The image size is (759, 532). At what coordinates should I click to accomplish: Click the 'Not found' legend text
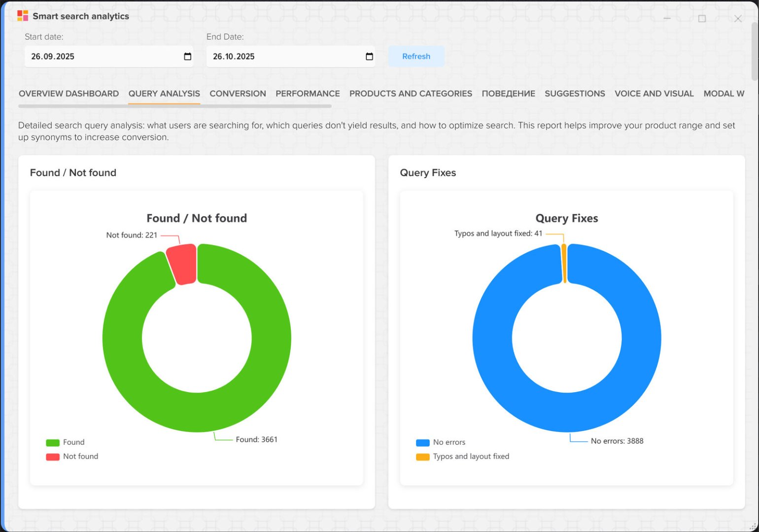pyautogui.click(x=80, y=457)
